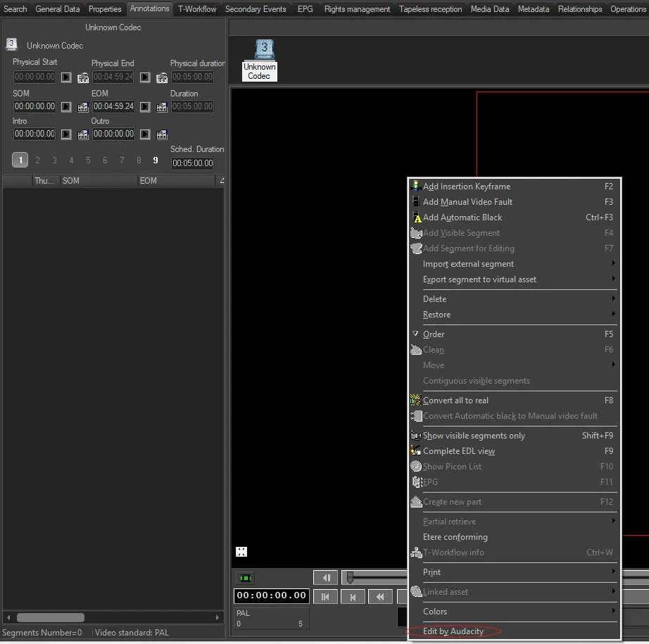Click the clapperboard icon next to EOM
Screen dimensions: 649x644
(x=162, y=107)
